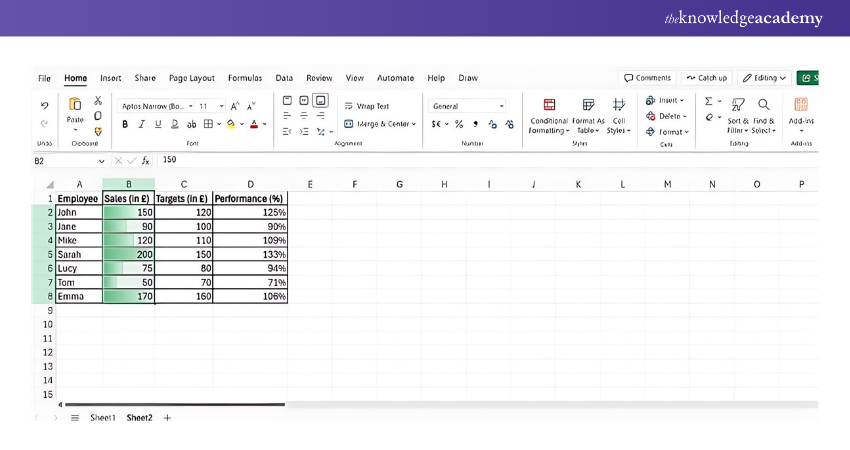The width and height of the screenshot is (850, 450).
Task: Click the Undo arrow icon
Action: (x=45, y=105)
